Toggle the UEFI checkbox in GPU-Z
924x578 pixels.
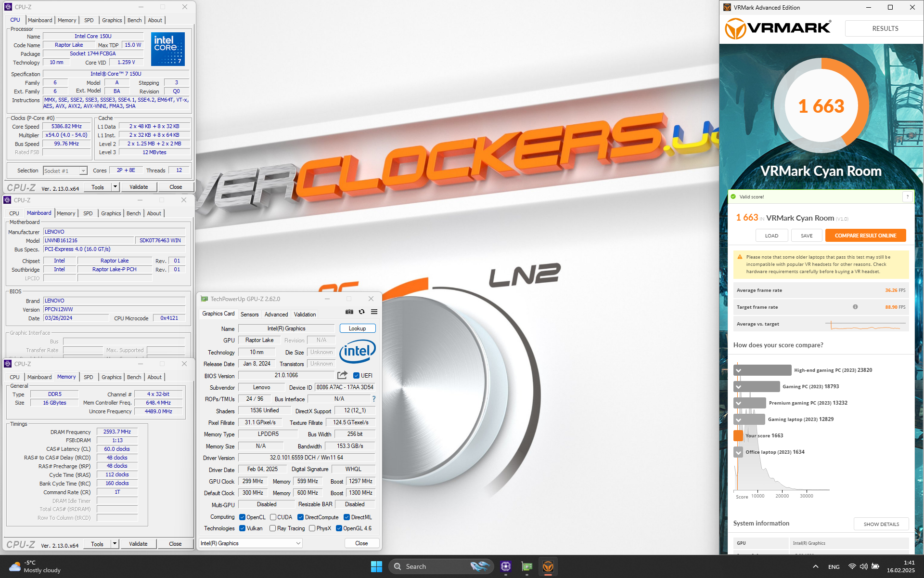coord(356,376)
